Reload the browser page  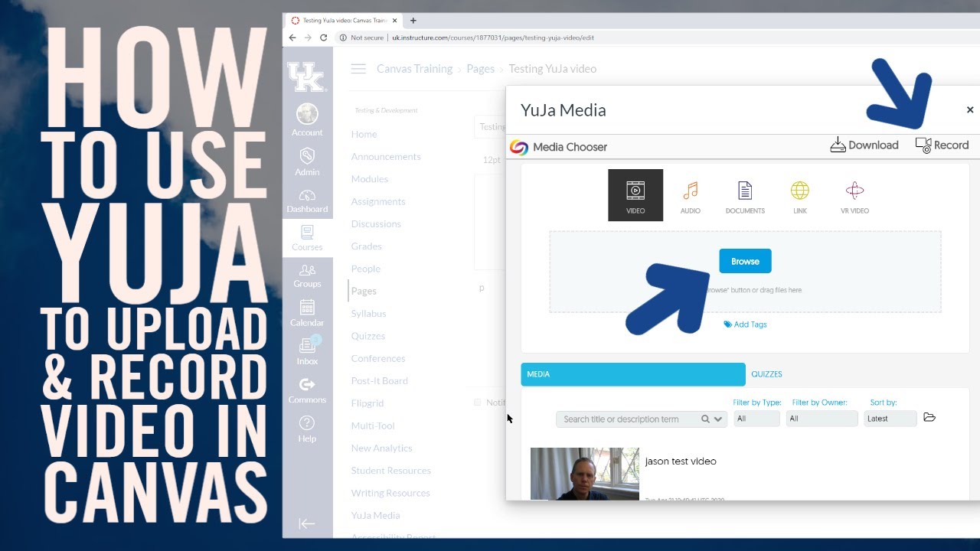(323, 37)
